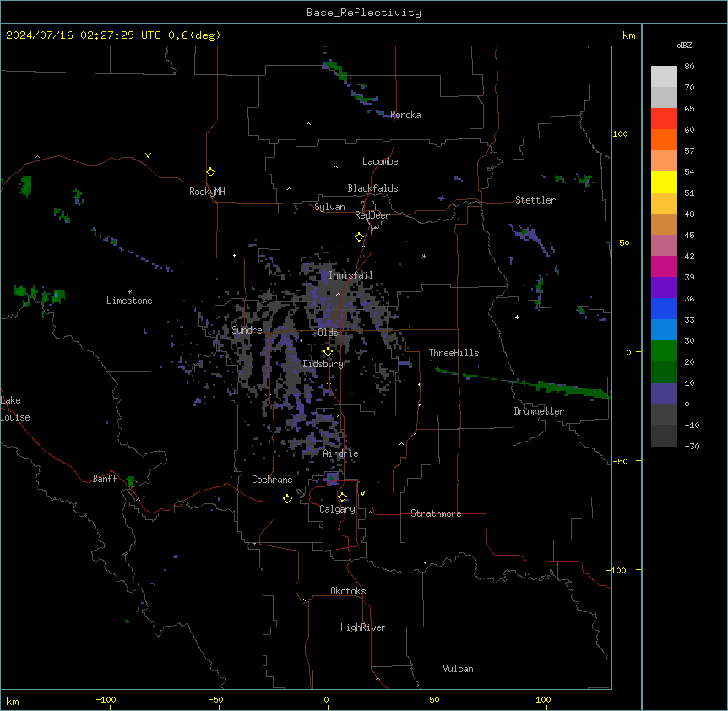Click the Stettler town label
Image resolution: width=728 pixels, height=711 pixels.
535,200
